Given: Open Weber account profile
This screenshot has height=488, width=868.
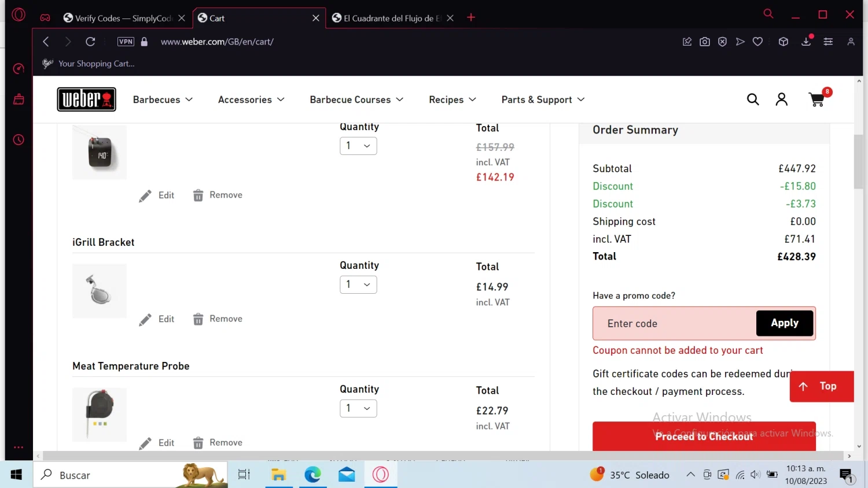Looking at the screenshot, I should point(782,99).
